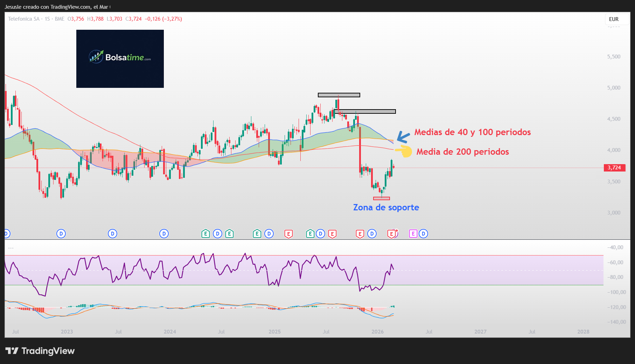Image resolution: width=635 pixels, height=364 pixels.
Task: Click the TradingView logo in the bottom corner
Action: pyautogui.click(x=41, y=351)
